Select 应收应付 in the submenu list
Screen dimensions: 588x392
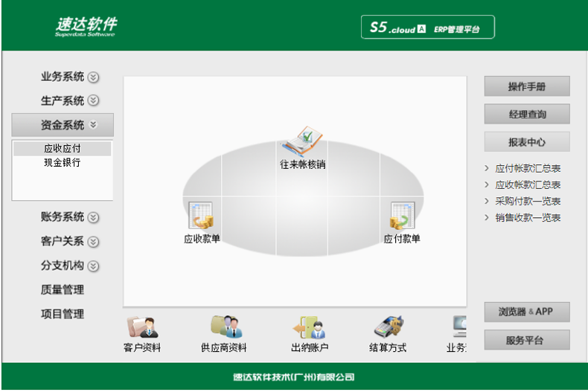click(63, 149)
